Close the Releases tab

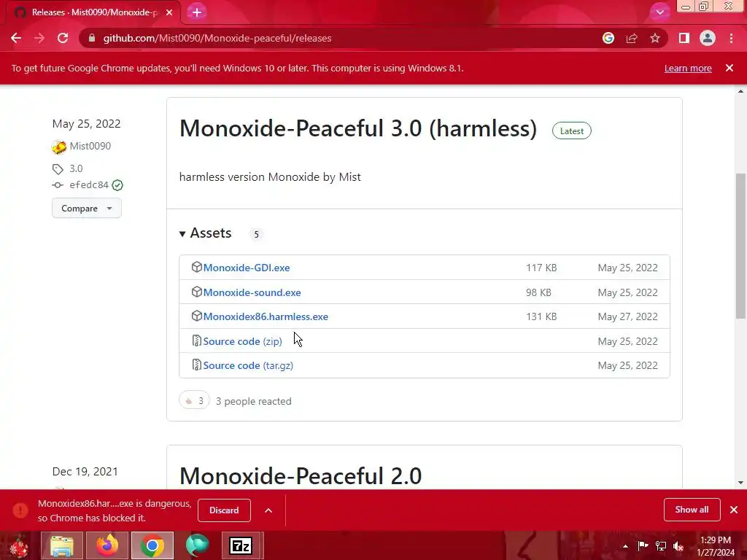coord(169,12)
